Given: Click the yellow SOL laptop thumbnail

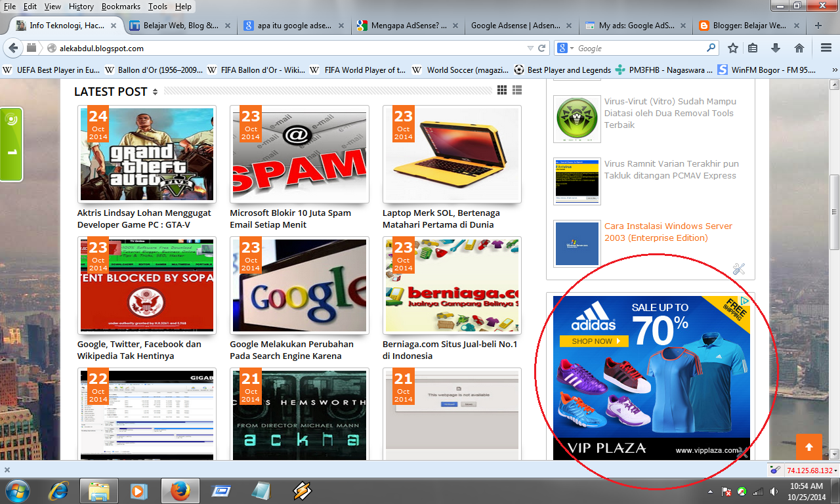Looking at the screenshot, I should click(452, 154).
